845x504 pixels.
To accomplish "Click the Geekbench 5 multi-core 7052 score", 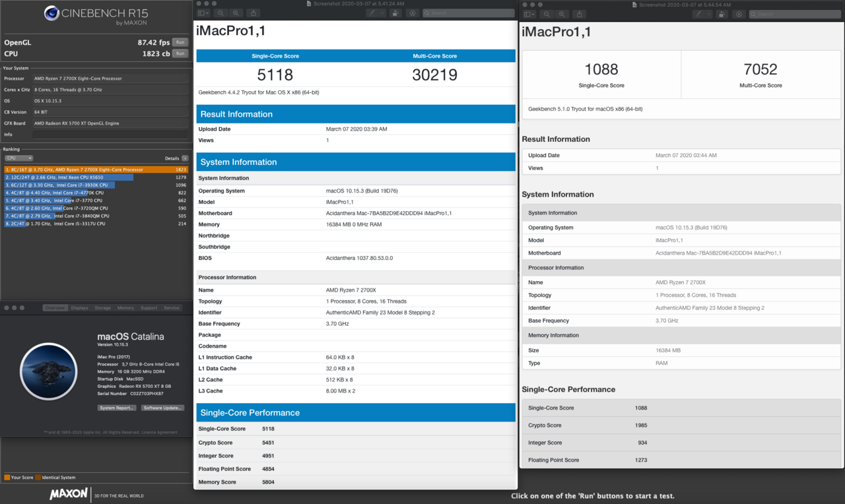I will 760,69.
